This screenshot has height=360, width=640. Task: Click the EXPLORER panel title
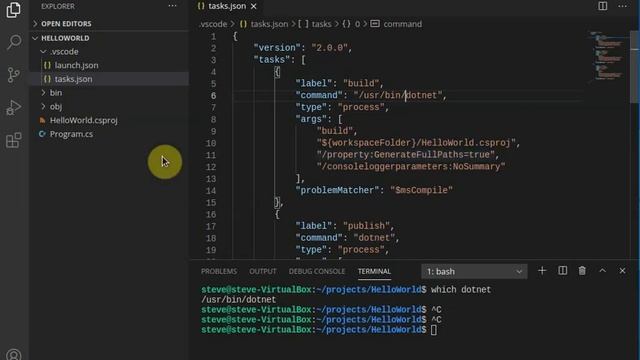[58, 6]
